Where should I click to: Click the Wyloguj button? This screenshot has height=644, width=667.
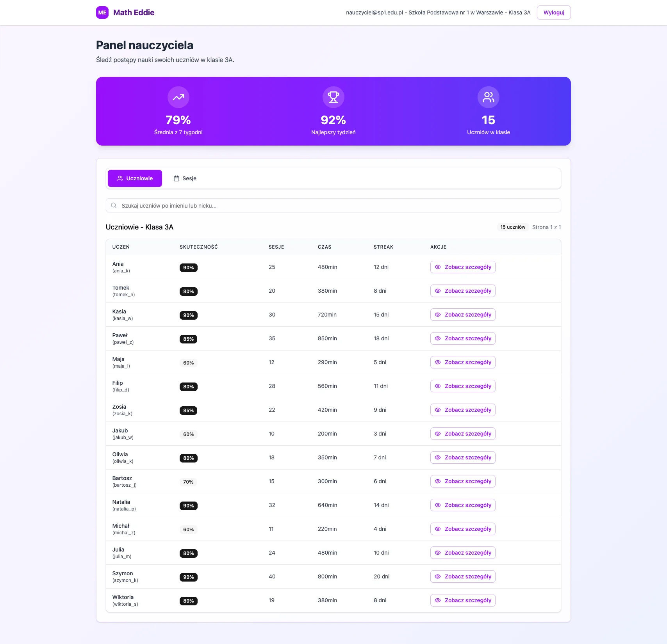[x=553, y=12]
